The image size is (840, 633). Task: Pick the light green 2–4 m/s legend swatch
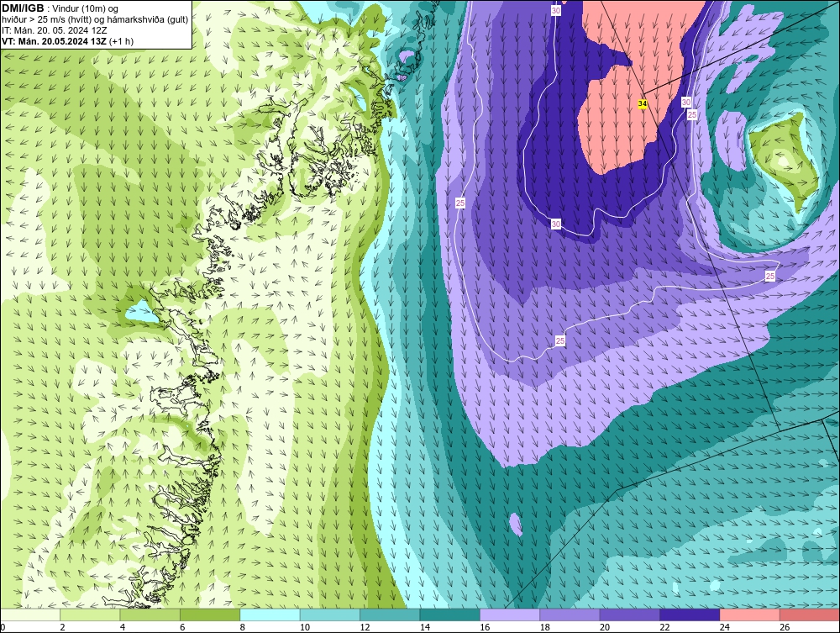pyautogui.click(x=90, y=615)
